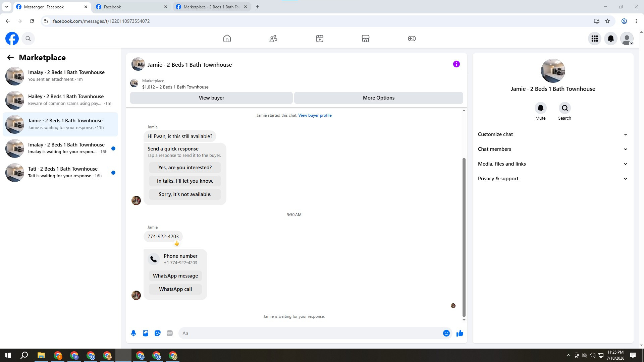Open the listing thumbnail in the right panel
This screenshot has width=644, height=362.
pos(553,71)
